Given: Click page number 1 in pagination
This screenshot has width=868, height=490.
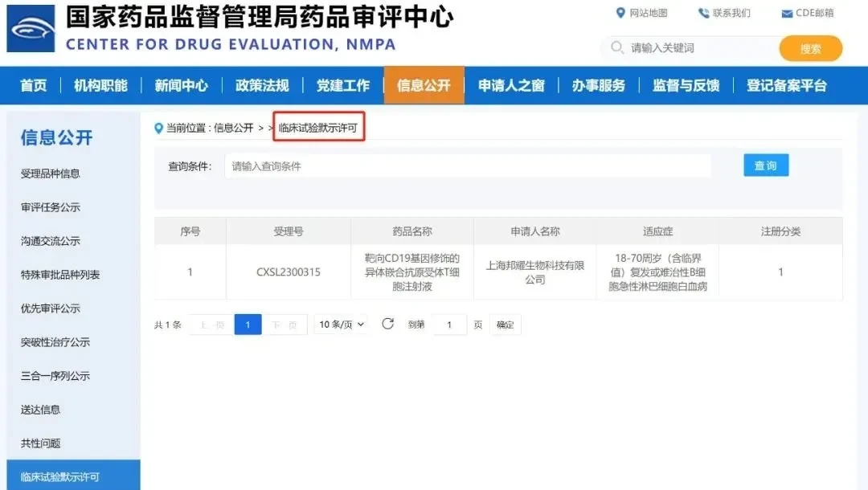Looking at the screenshot, I should click(248, 325).
